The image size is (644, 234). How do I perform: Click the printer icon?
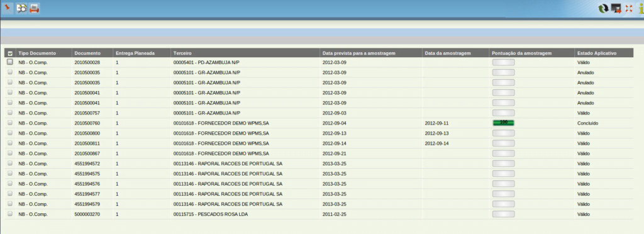click(34, 8)
